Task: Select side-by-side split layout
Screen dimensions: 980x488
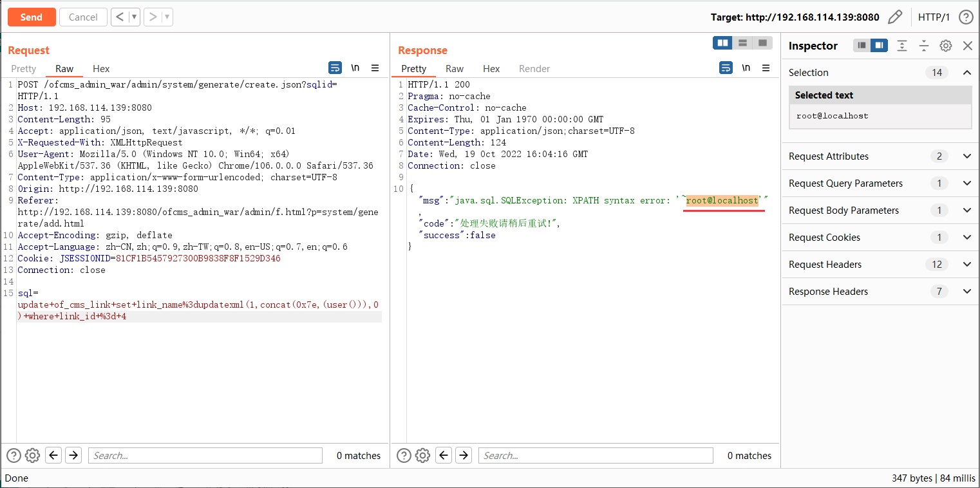Action: 723,43
